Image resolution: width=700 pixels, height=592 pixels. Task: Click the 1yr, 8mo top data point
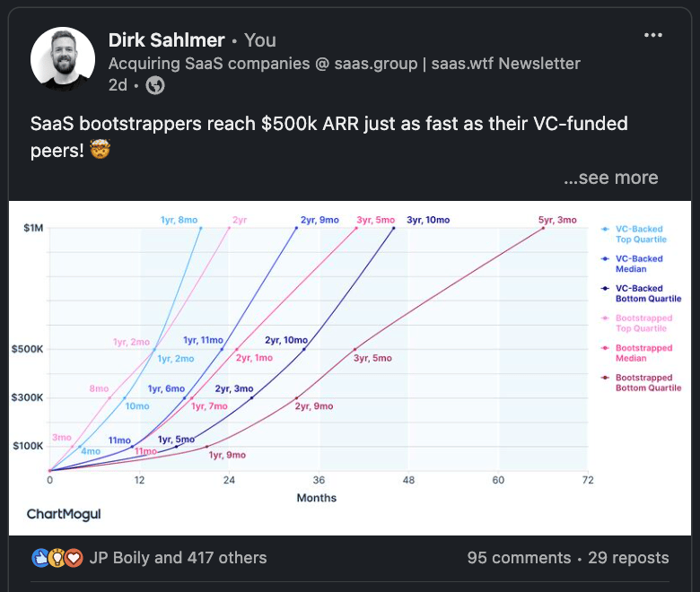(x=200, y=228)
